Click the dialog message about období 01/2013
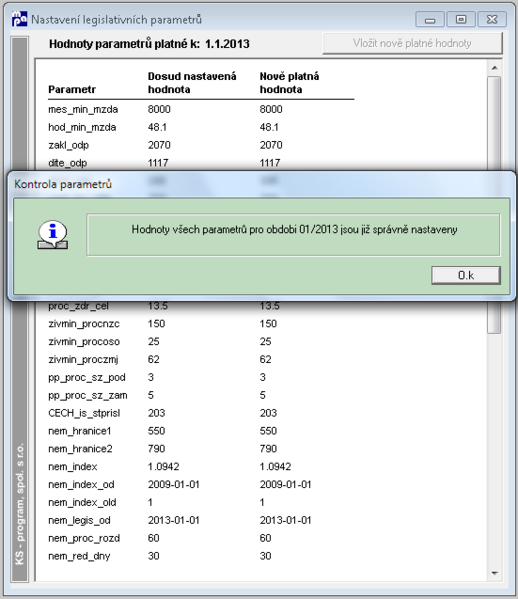This screenshot has width=518, height=599. coord(294,230)
